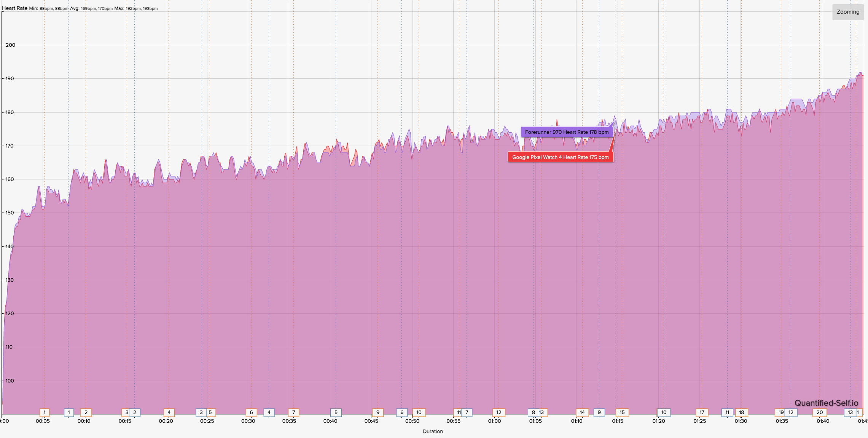This screenshot has width=868, height=438.
Task: Click lap marker 14 near 01:10
Action: click(581, 412)
